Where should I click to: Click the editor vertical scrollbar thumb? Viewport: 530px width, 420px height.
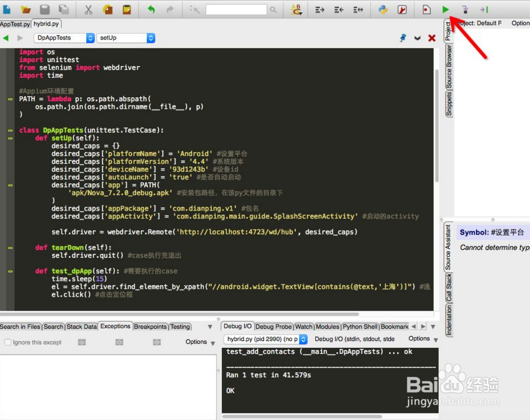point(437,126)
